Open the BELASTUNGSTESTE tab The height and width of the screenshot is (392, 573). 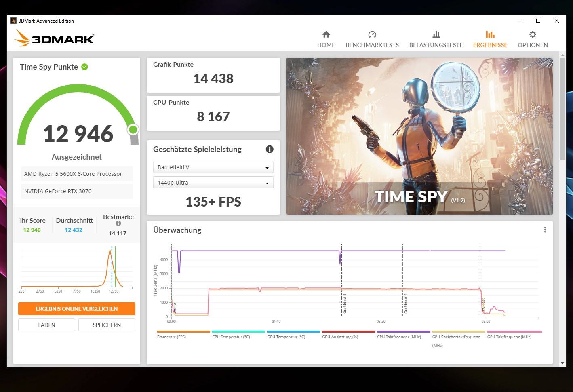click(x=436, y=40)
